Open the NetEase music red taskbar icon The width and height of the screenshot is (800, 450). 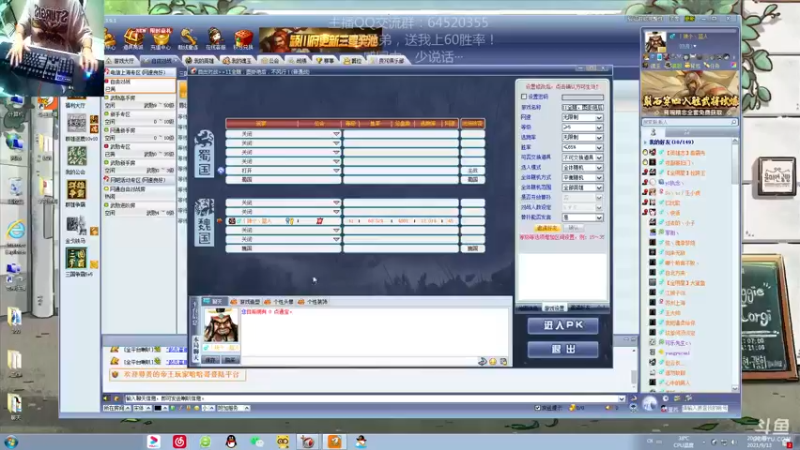[x=180, y=442]
